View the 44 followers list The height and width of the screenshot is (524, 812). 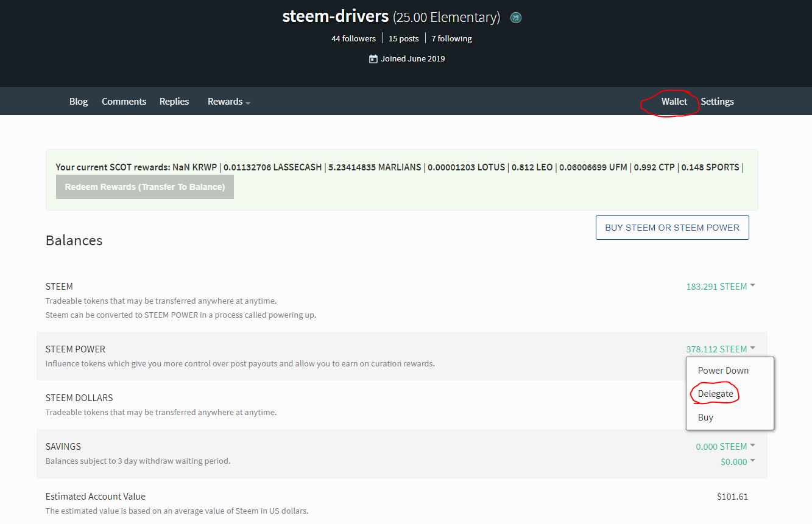pos(354,38)
